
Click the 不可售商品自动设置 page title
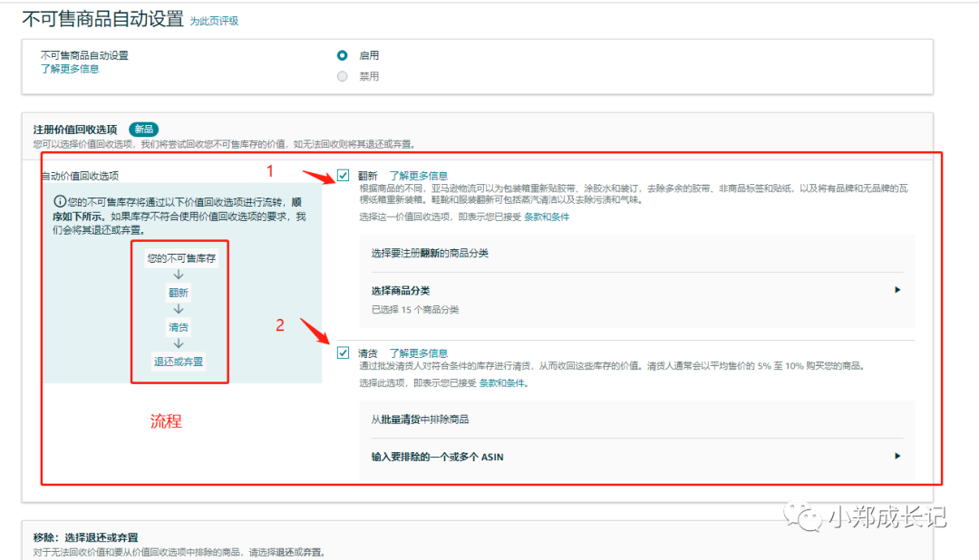pos(103,19)
